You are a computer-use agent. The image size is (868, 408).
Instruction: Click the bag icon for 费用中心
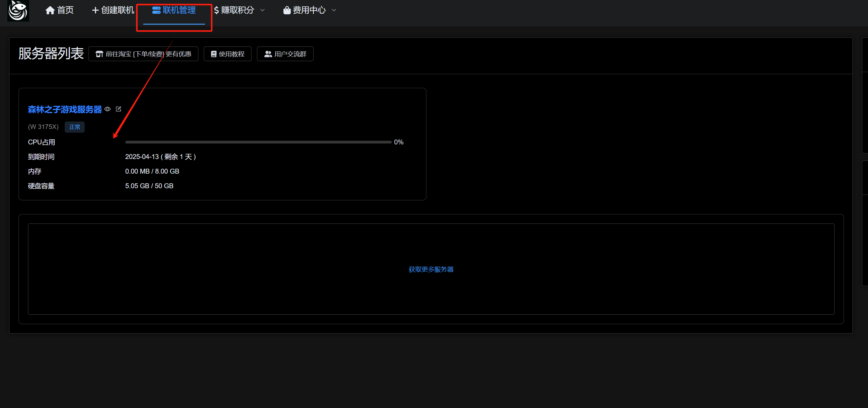tap(287, 10)
